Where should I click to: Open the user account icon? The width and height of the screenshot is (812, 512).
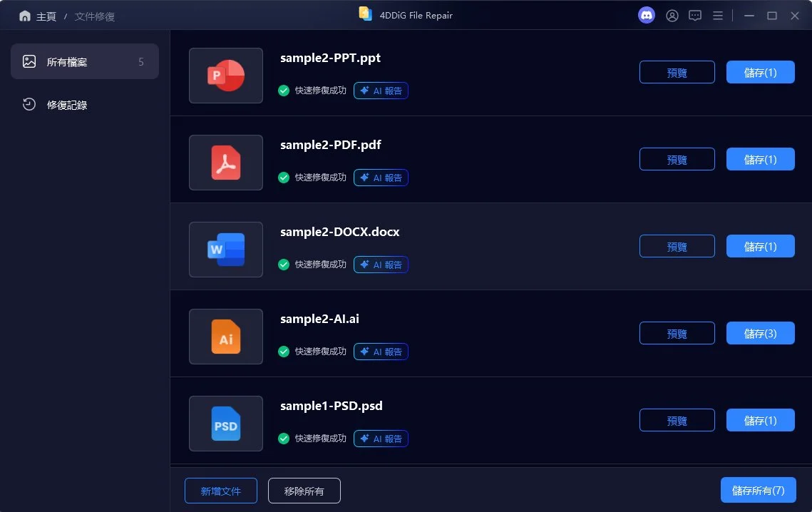pyautogui.click(x=672, y=16)
